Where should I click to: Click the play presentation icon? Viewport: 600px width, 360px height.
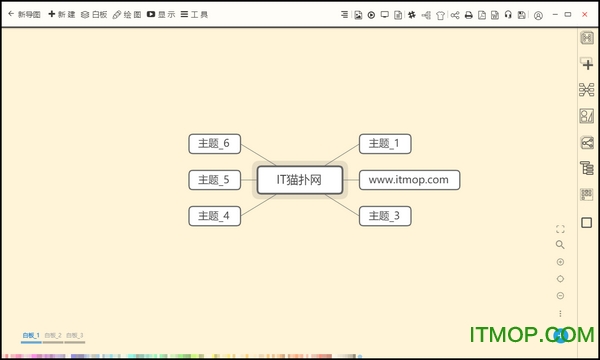click(371, 15)
